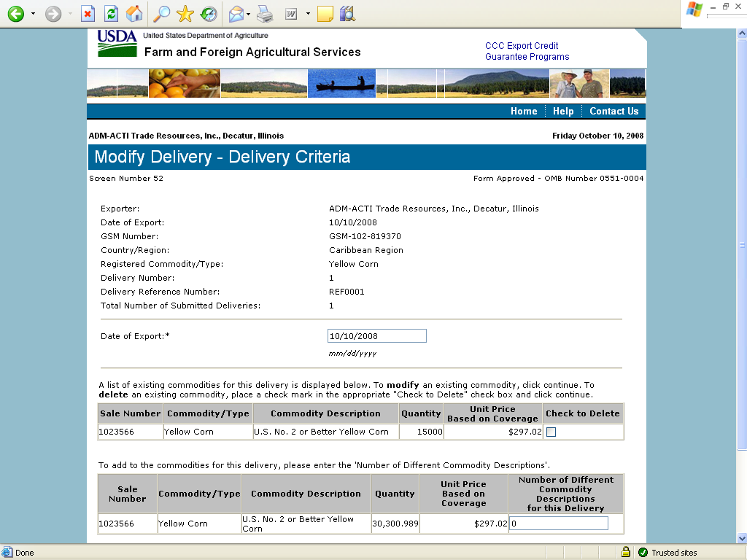
Task: Go to the browser Home page icon
Action: 134,14
